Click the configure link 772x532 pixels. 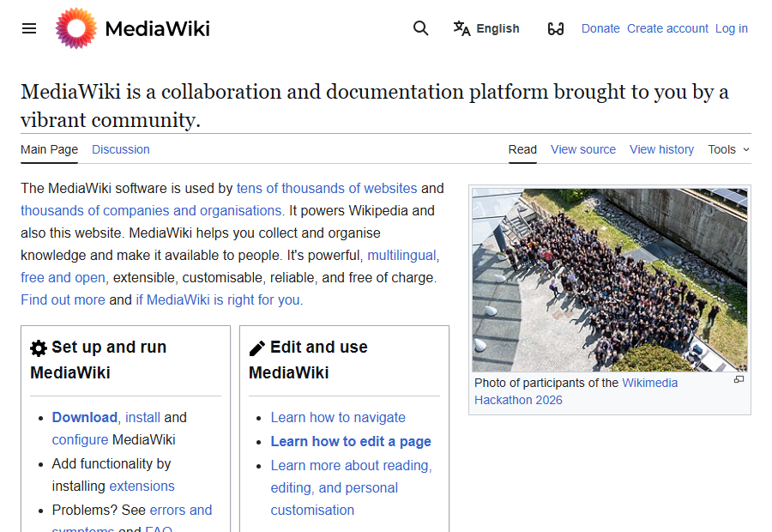coord(81,439)
